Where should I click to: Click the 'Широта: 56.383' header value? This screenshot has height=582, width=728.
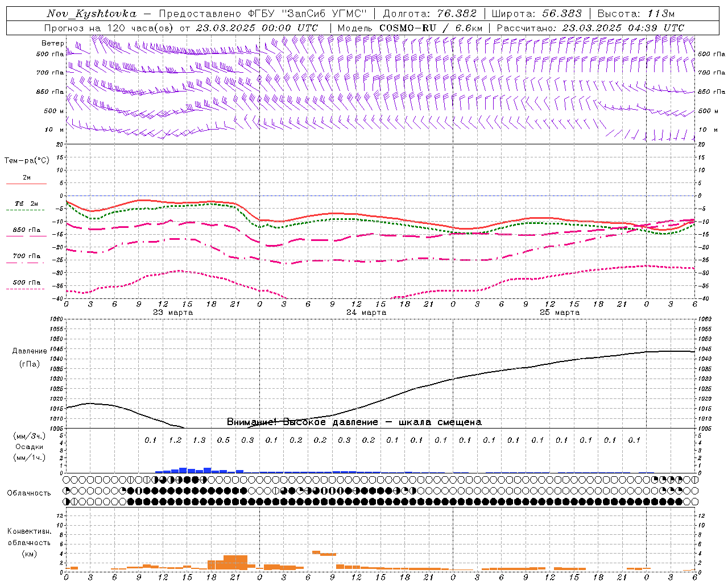click(537, 14)
